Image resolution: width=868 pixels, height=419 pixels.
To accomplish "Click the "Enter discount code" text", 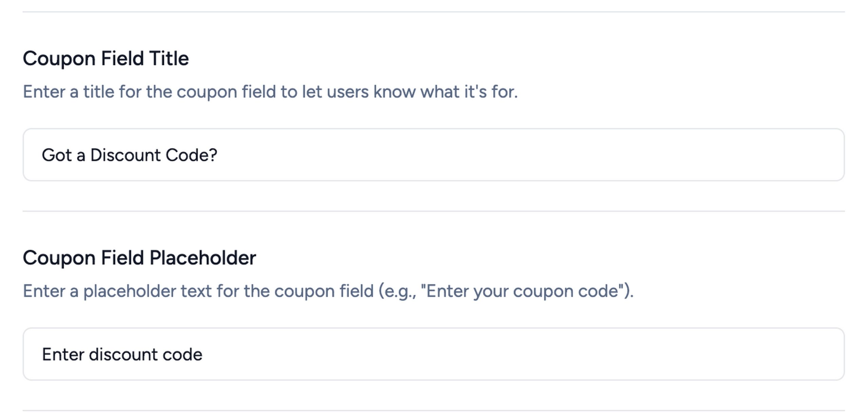I will pyautogui.click(x=122, y=355).
